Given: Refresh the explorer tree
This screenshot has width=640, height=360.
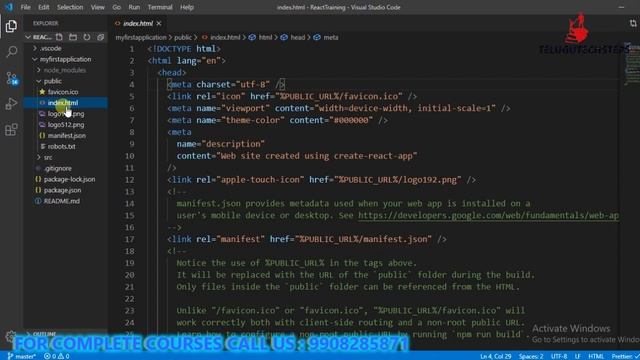Looking at the screenshot, I should [87, 37].
